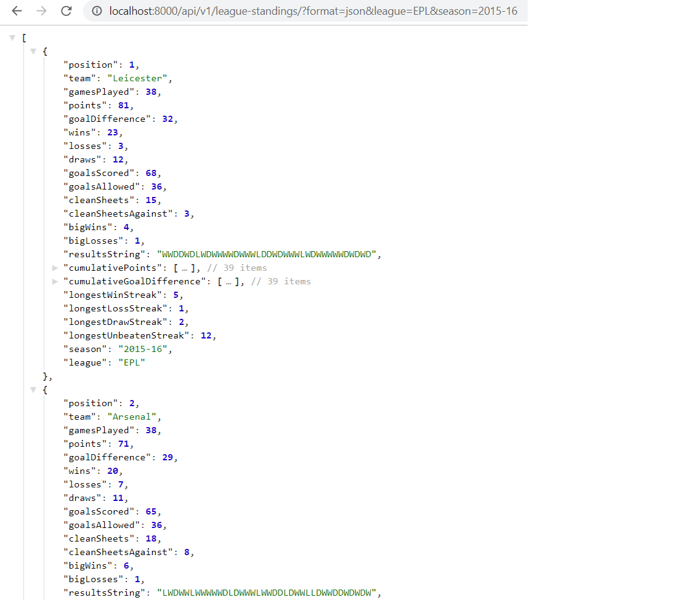Select the league value "EPL"
The height and width of the screenshot is (600, 700).
[x=132, y=362]
